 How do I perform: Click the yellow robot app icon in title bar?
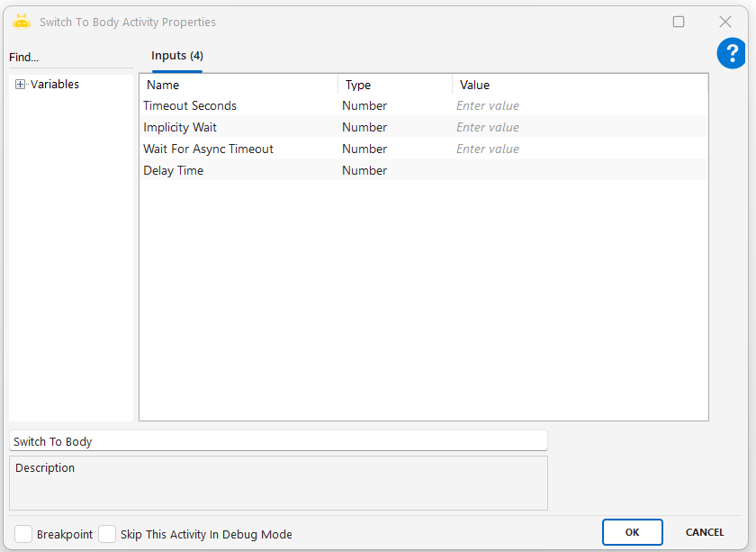point(22,22)
